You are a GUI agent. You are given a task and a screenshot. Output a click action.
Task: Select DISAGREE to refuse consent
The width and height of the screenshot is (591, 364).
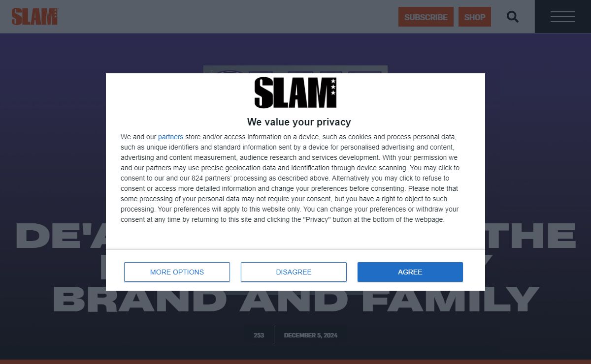[x=294, y=272]
